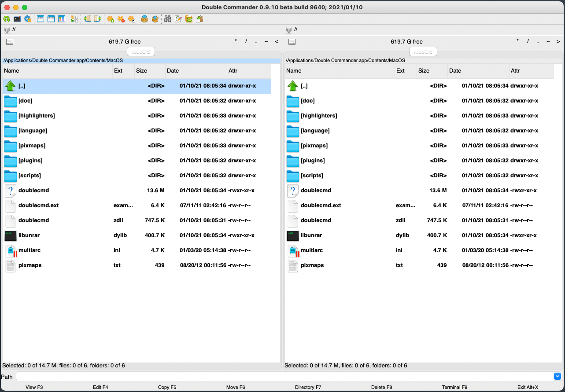Open multi-rename tool checklist pencil icon
This screenshot has width=565, height=392.
(x=178, y=19)
